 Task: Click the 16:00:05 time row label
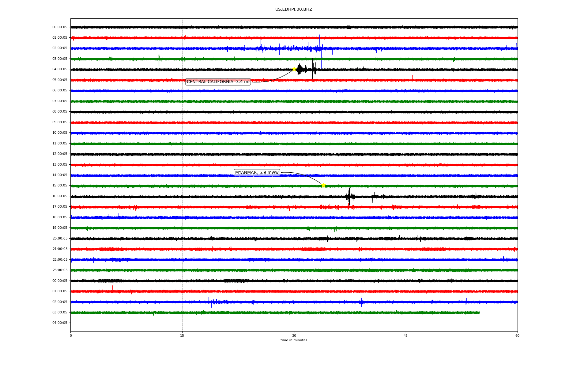(60, 196)
